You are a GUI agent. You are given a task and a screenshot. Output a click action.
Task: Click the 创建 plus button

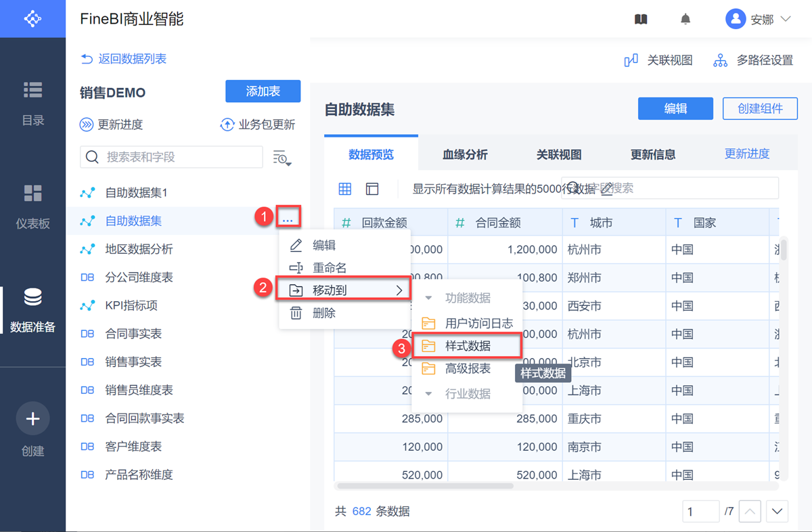[x=32, y=419]
